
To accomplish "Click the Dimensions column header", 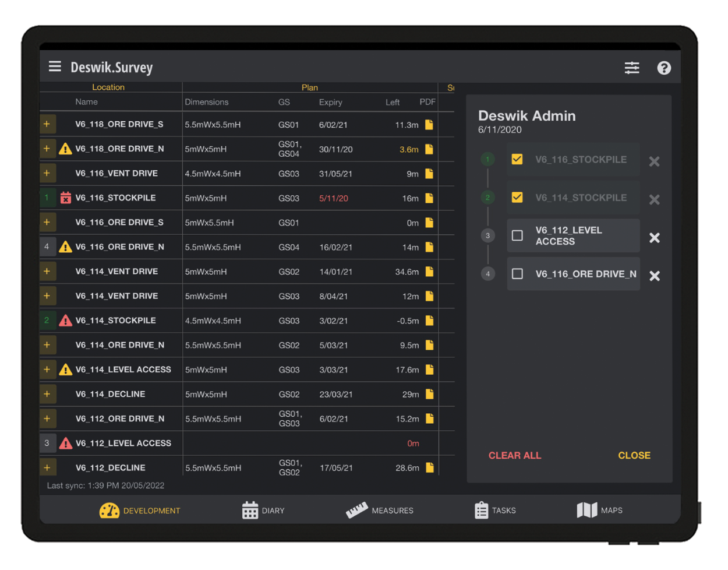I will coord(207,102).
